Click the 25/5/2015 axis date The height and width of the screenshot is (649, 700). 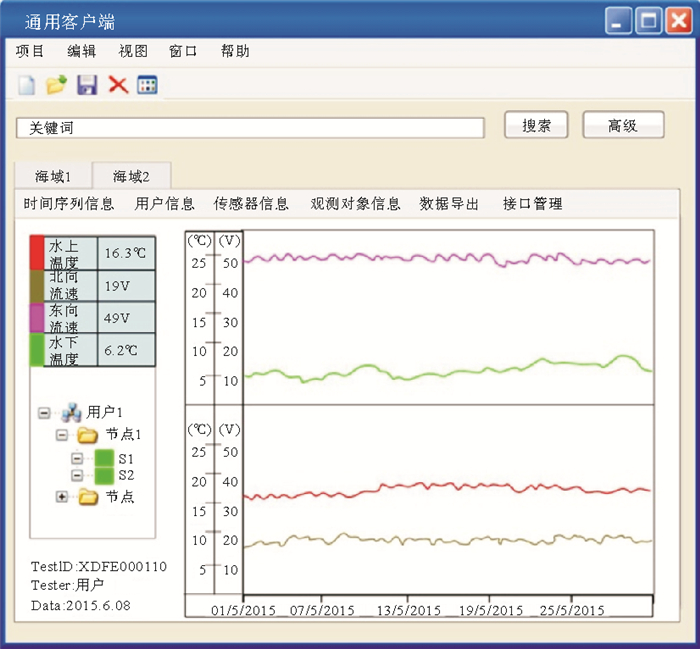[x=572, y=610]
